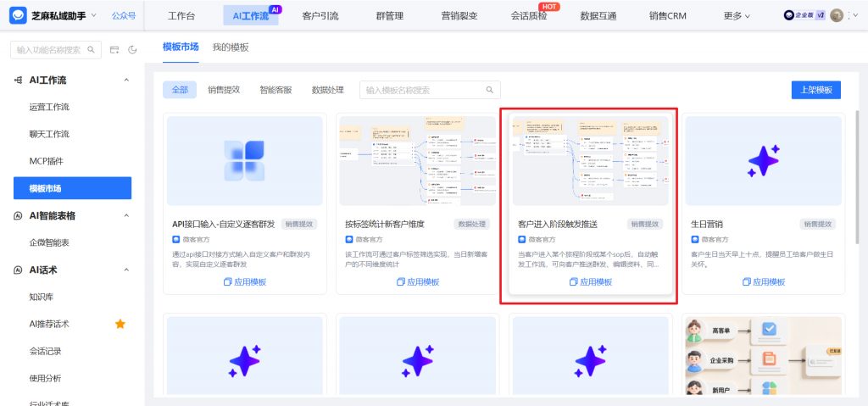Click the template search magnifier icon
The height and width of the screenshot is (406, 868).
(x=490, y=90)
